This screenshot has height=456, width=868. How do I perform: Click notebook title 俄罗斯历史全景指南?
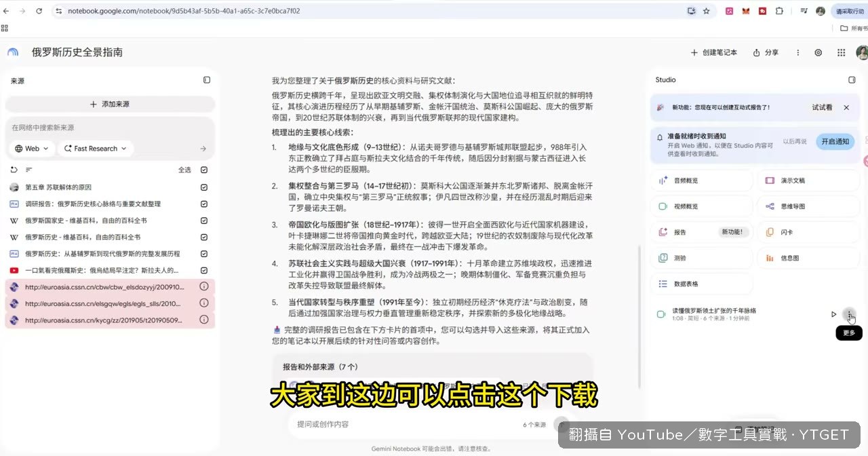[77, 52]
